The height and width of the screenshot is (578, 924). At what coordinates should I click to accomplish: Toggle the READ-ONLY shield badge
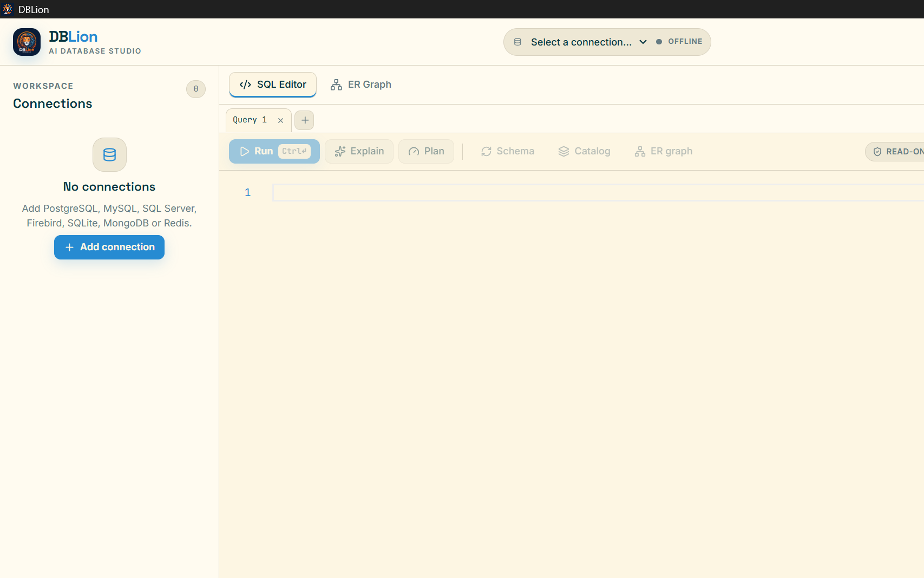pyautogui.click(x=895, y=152)
